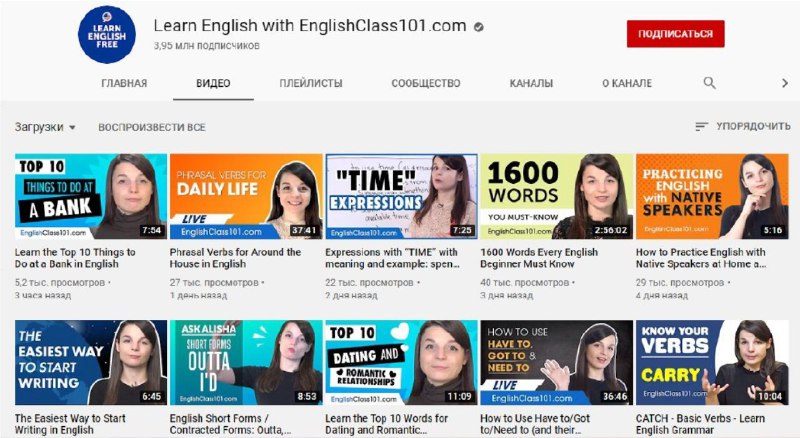Click the 10:04 duration badge
Screen dimensions: 800x438
(770, 397)
